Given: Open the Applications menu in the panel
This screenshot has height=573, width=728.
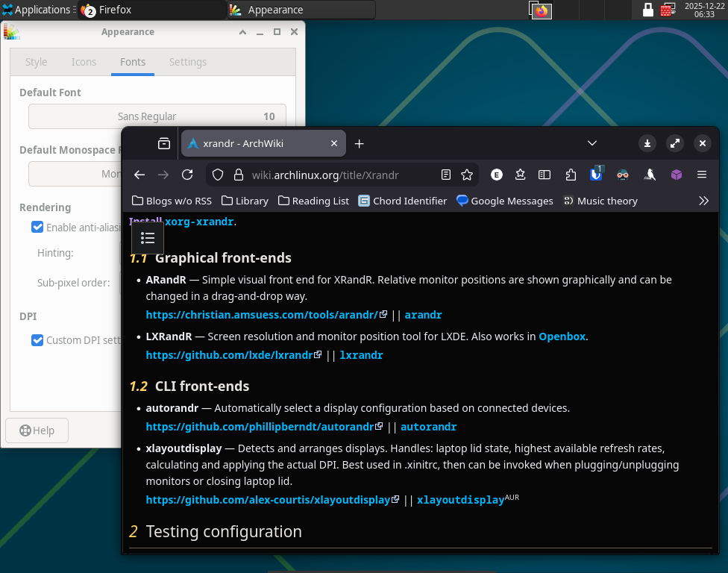Looking at the screenshot, I should [36, 10].
